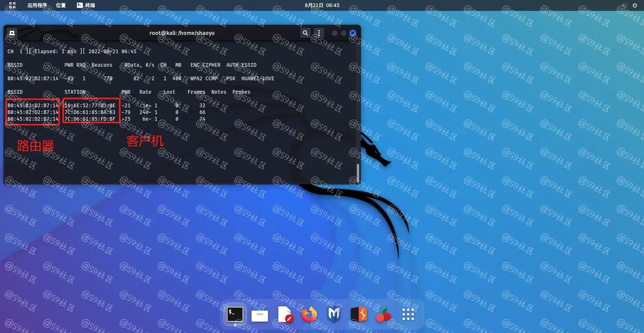Click the Probes column header

(241, 92)
